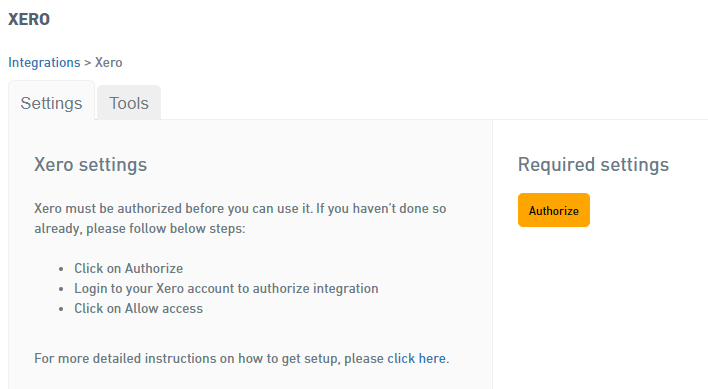Click the 'Xero' breadcrumb text
The image size is (708, 389).
pyautogui.click(x=108, y=62)
